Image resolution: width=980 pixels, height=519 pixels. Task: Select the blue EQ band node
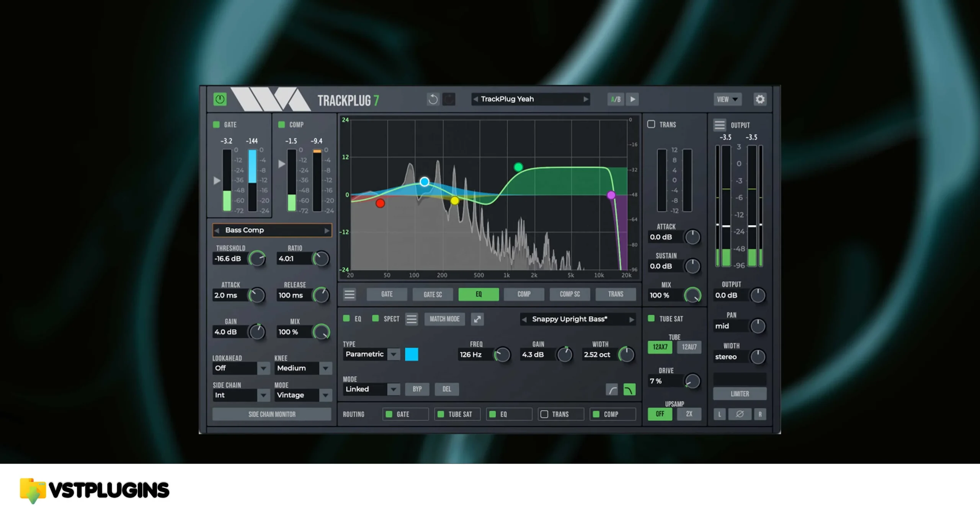pyautogui.click(x=424, y=182)
